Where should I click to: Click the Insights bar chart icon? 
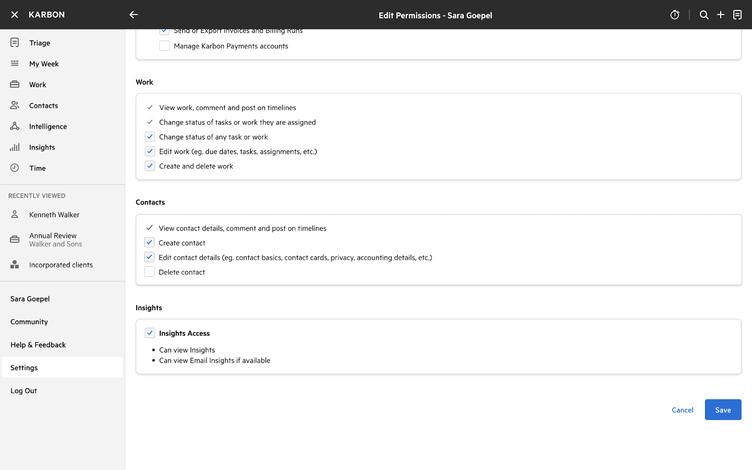[15, 147]
